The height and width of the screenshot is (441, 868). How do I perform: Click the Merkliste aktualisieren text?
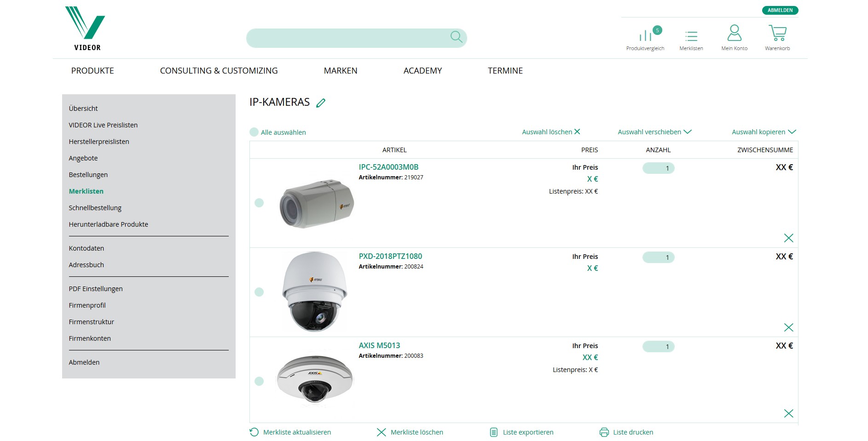tap(297, 432)
